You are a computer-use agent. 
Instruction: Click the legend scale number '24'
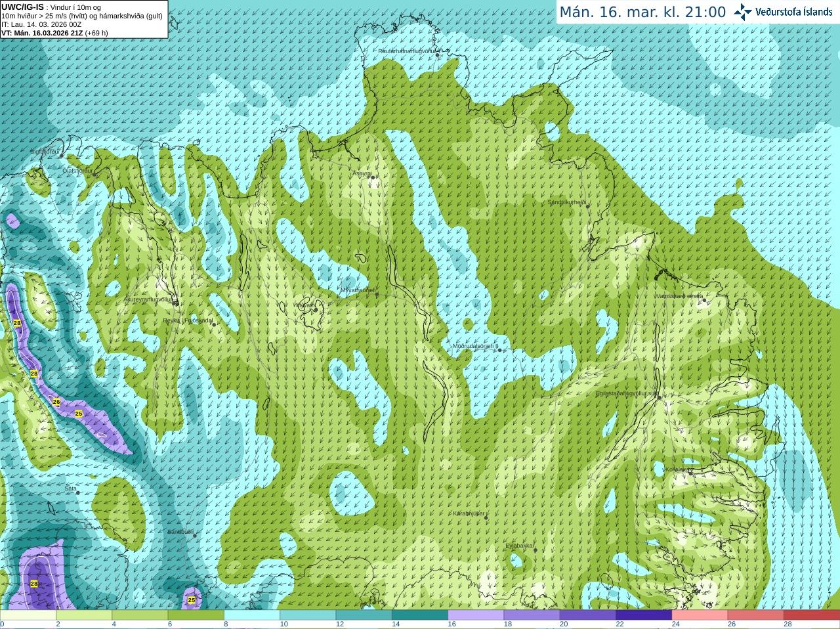[676, 624]
